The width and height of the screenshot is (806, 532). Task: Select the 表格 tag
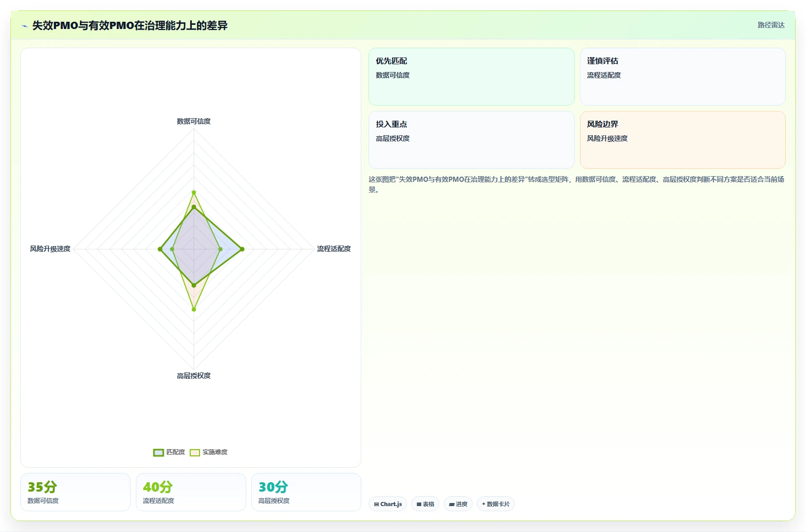coord(426,504)
